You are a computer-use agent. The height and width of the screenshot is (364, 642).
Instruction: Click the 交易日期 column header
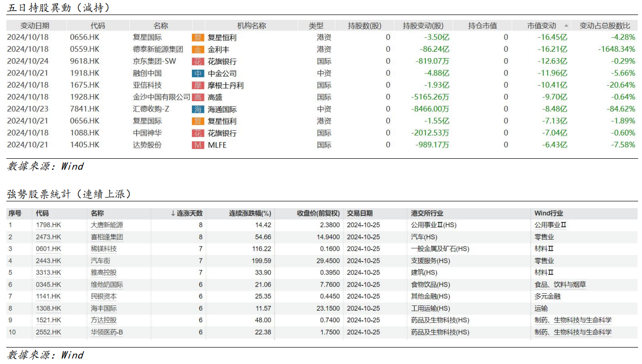pos(360,213)
